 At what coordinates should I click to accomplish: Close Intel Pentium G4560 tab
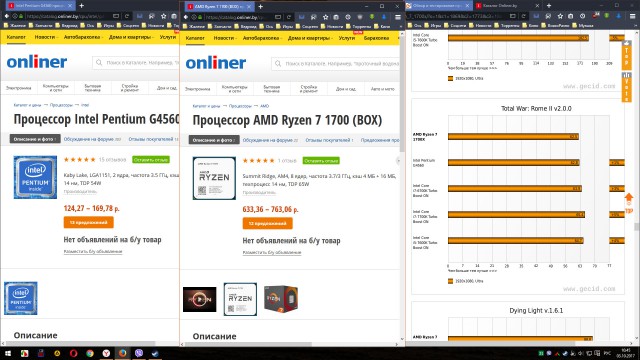point(70,6)
